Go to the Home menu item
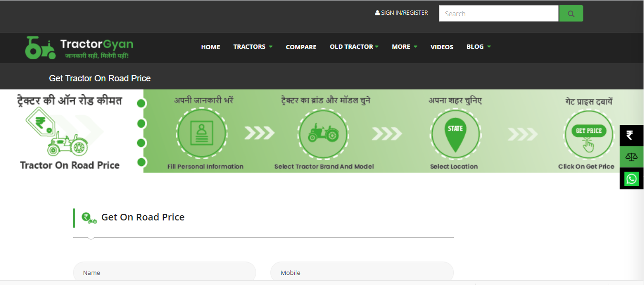The width and height of the screenshot is (644, 285). pyautogui.click(x=211, y=47)
